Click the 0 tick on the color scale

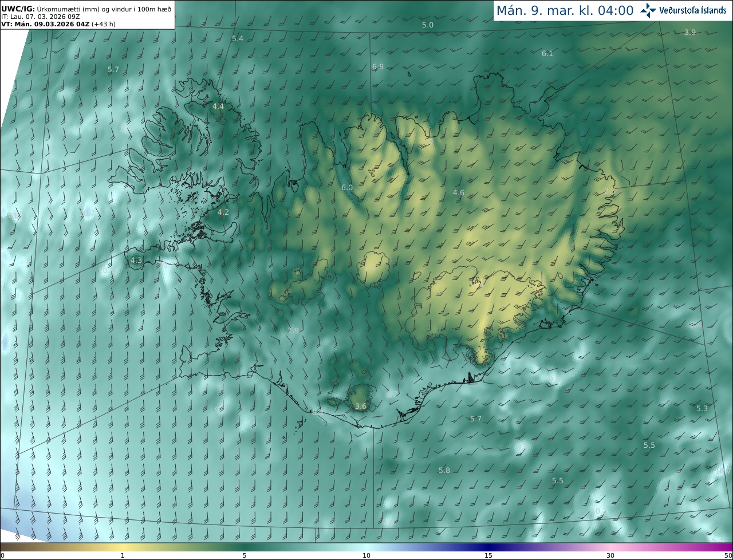coord(2,555)
